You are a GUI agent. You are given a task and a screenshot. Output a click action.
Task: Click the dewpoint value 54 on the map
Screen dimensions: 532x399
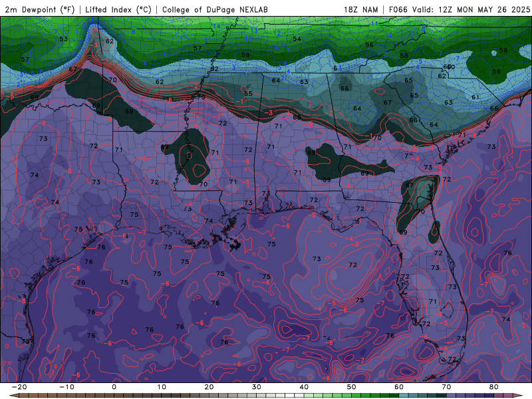(297, 39)
